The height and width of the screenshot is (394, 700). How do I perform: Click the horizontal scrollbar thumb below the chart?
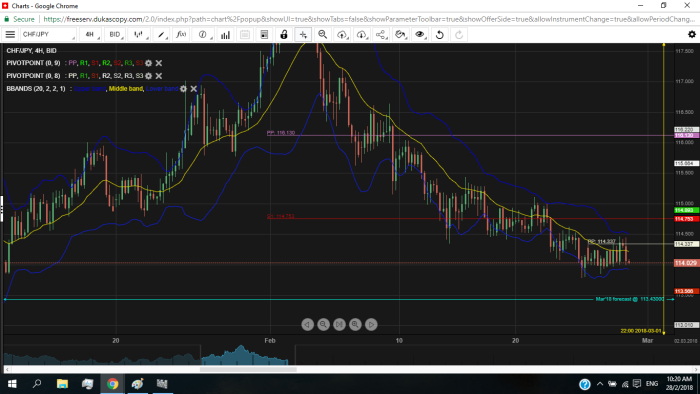pyautogui.click(x=248, y=369)
